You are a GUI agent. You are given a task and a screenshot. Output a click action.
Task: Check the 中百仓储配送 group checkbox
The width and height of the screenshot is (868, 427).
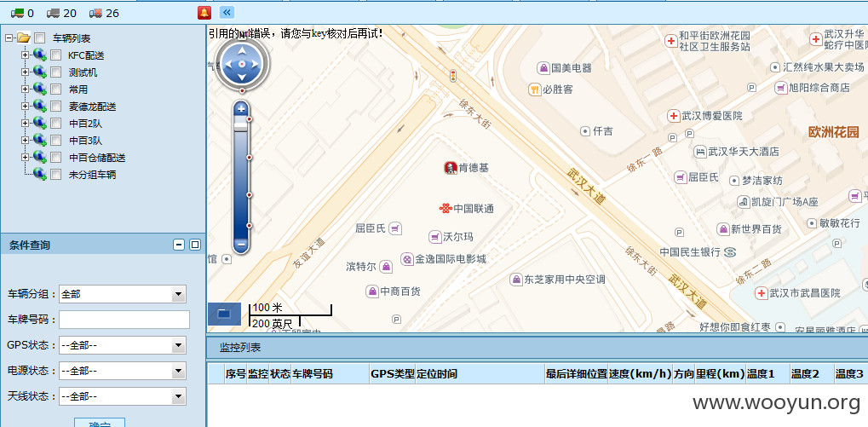56,158
